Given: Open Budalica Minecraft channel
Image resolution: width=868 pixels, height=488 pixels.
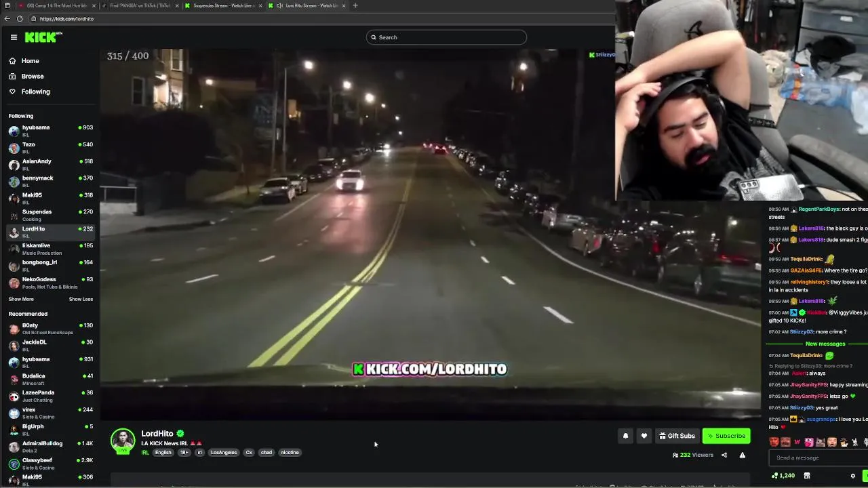Looking at the screenshot, I should pyautogui.click(x=50, y=379).
